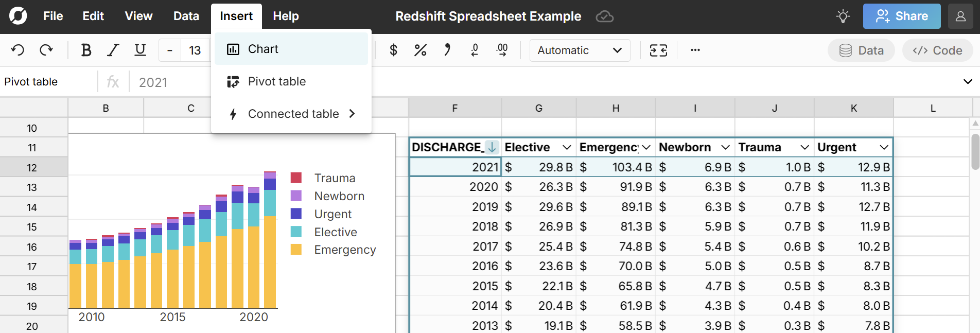
Task: Click the increase decimal places icon
Action: click(x=502, y=50)
